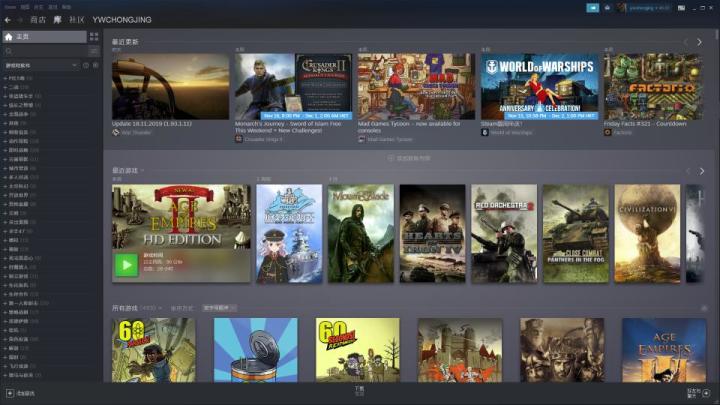Click the Crusader Kings II small game icon
720x405 pixels.
click(x=239, y=139)
